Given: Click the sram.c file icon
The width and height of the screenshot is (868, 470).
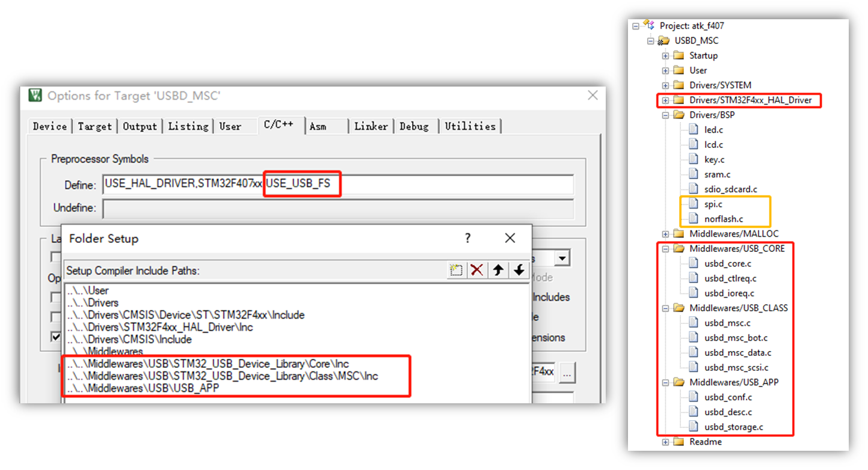Looking at the screenshot, I should (x=694, y=174).
